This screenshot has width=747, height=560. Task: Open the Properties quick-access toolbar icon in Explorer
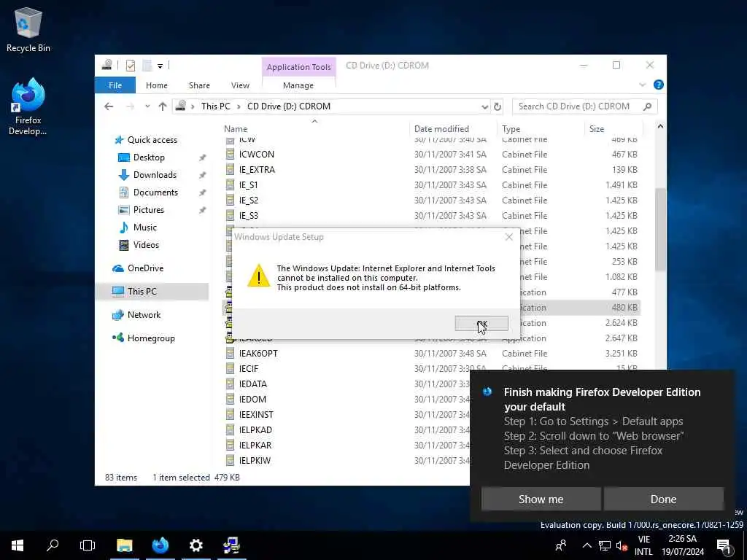coord(130,65)
